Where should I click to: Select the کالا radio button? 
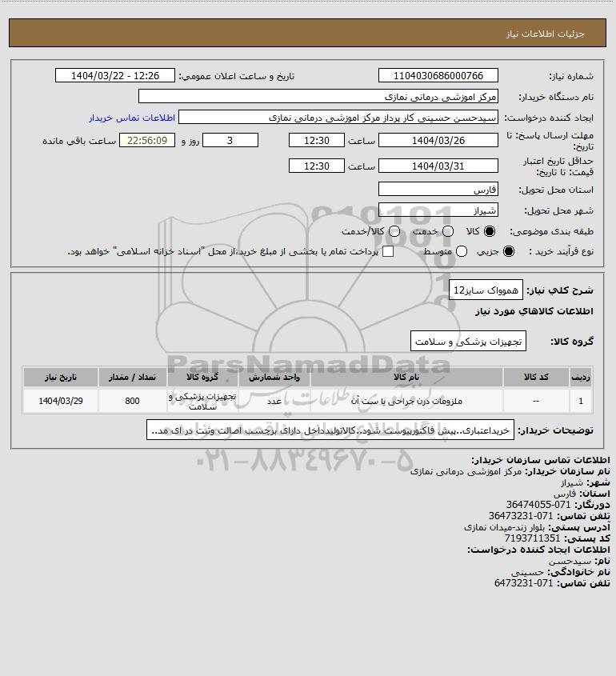pos(490,231)
